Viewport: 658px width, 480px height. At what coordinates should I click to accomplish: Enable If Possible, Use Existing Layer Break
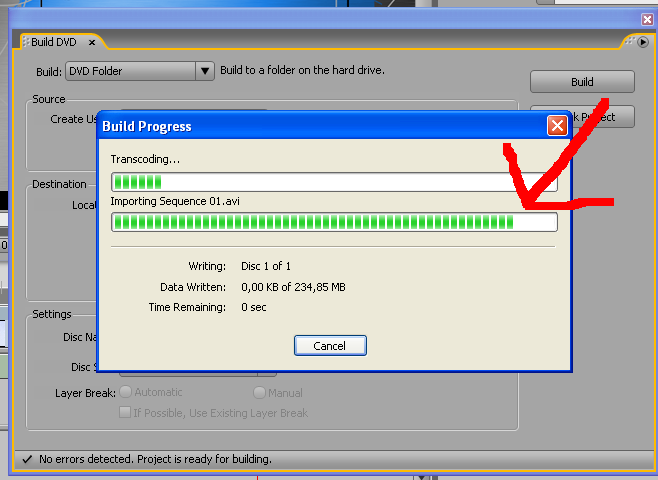(125, 412)
